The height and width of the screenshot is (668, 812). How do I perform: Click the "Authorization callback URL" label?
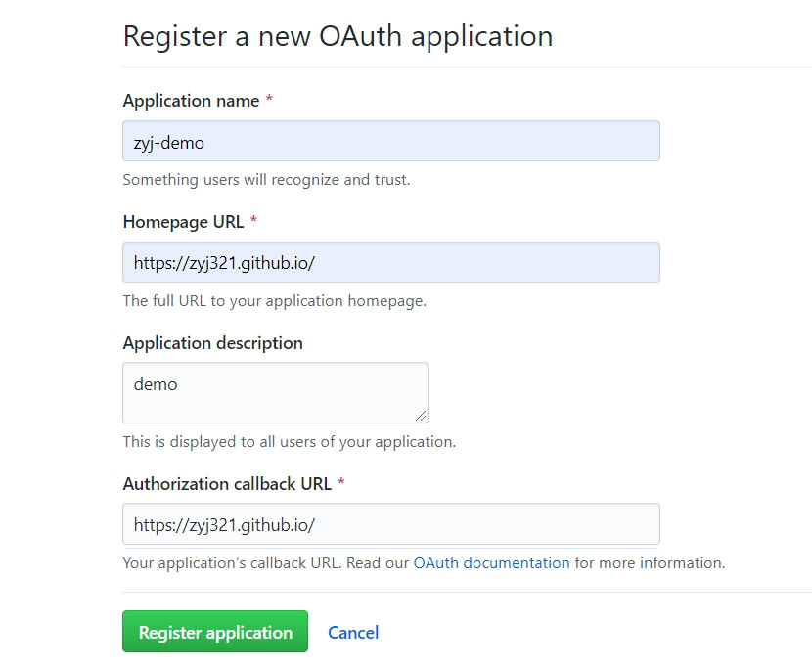click(227, 484)
